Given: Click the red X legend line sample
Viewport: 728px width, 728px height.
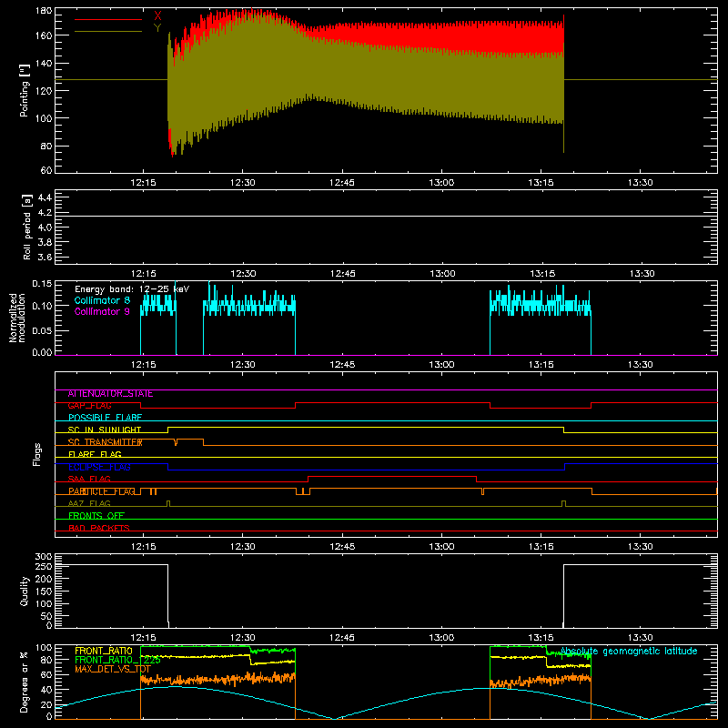Looking at the screenshot, I should (x=108, y=19).
